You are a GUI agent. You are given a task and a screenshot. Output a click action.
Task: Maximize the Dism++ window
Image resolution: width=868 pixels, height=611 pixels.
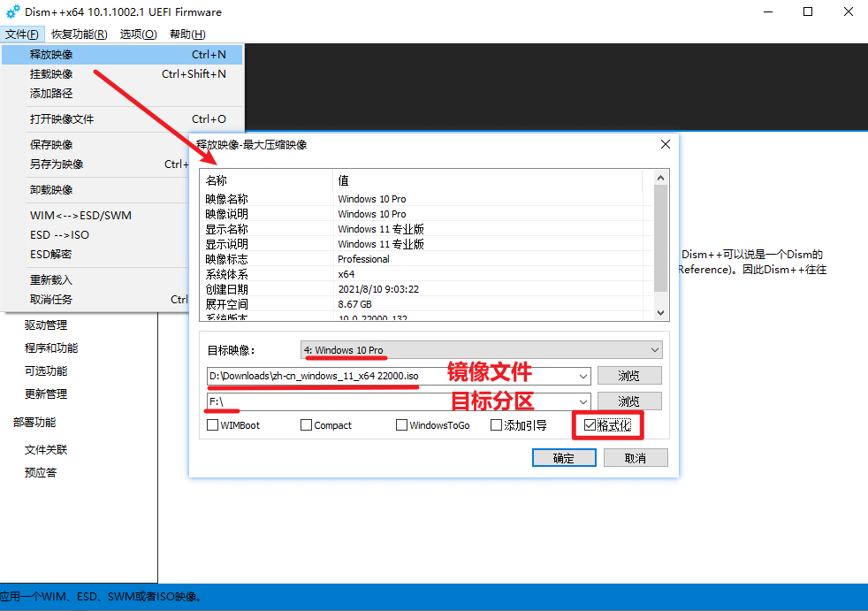[x=808, y=12]
